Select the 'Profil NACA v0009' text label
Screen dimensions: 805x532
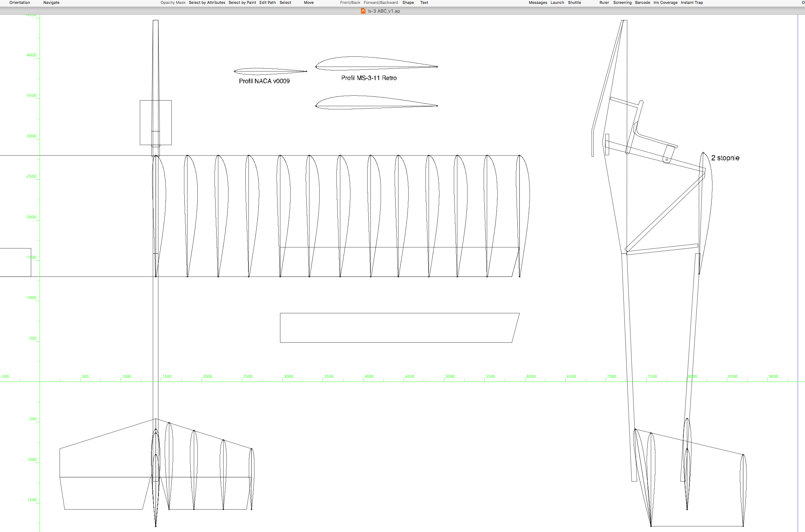[x=264, y=81]
